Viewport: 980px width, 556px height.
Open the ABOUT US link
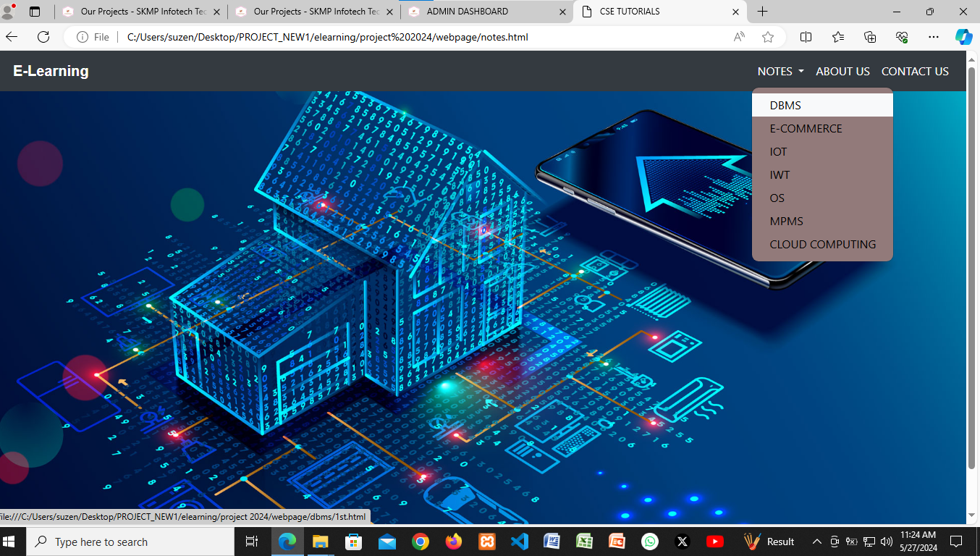tap(842, 71)
